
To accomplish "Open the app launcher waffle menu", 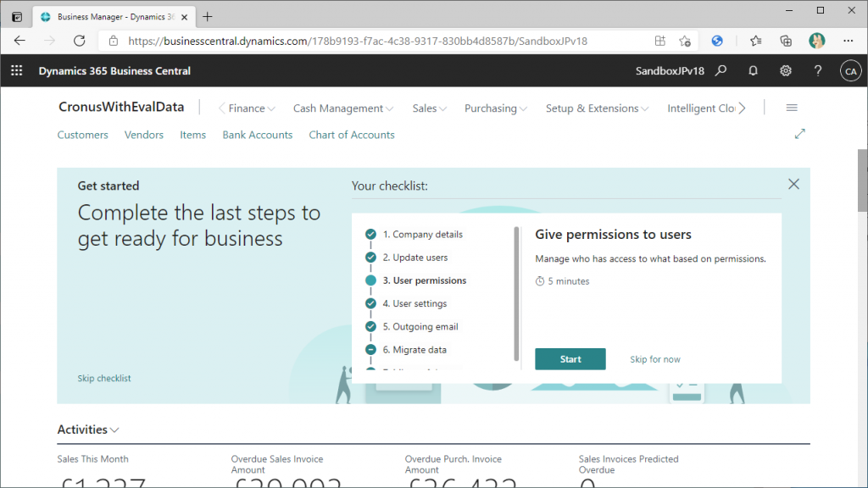I will [x=17, y=71].
